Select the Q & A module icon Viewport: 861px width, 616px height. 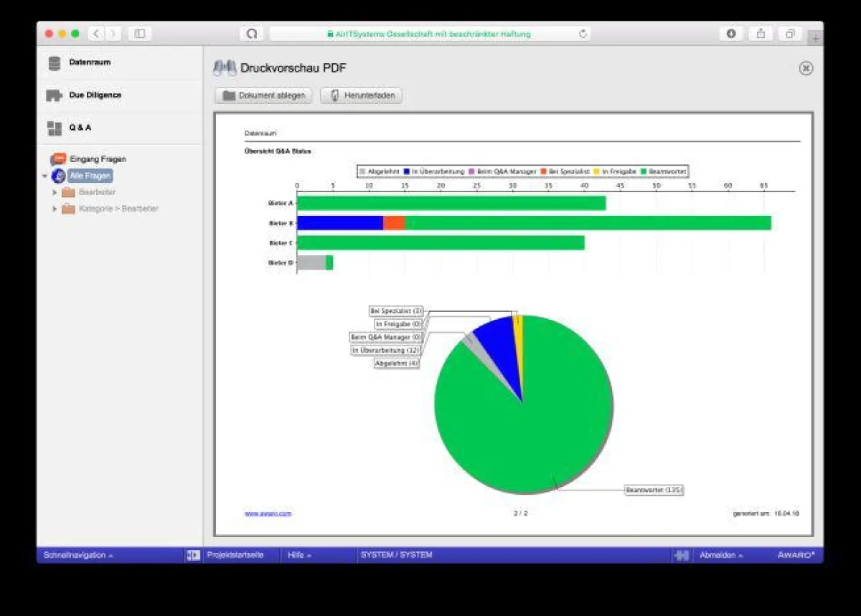point(55,128)
